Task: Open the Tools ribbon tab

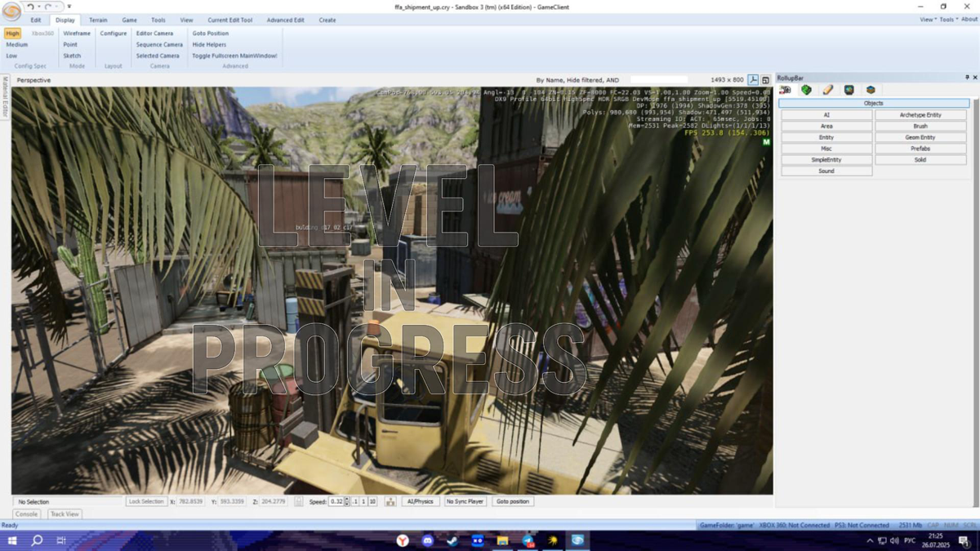Action: (158, 20)
